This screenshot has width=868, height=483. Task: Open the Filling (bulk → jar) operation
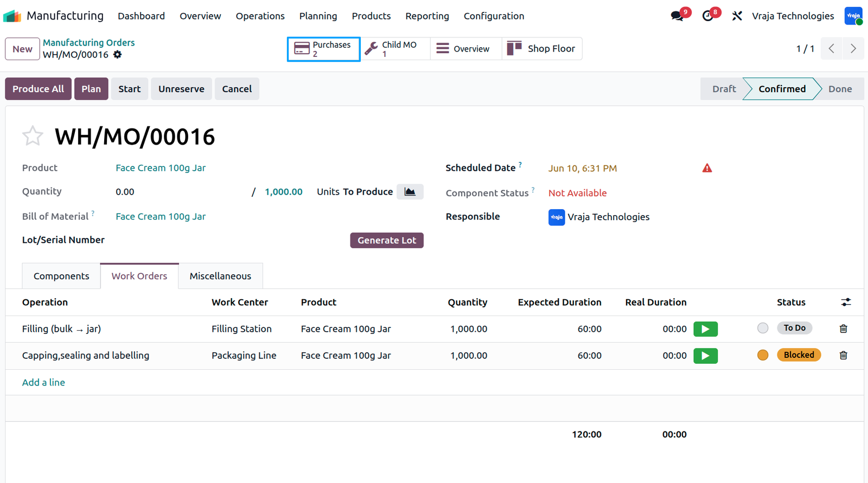pos(61,329)
